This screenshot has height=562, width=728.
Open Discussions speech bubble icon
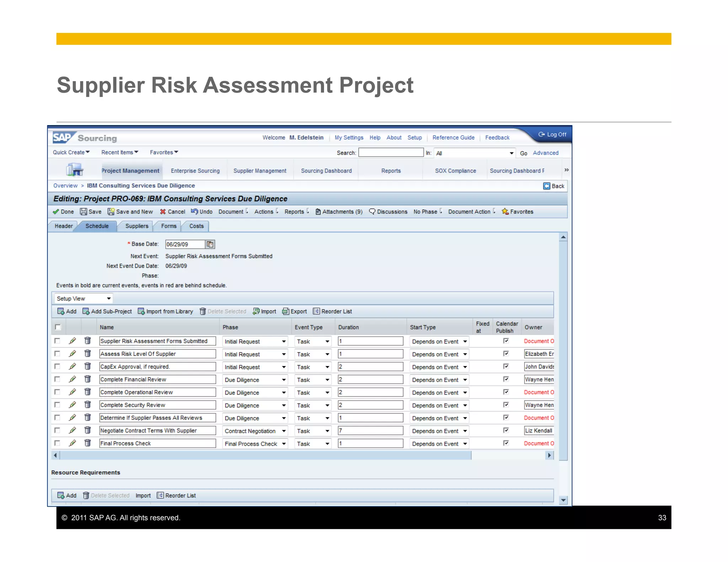(x=372, y=211)
